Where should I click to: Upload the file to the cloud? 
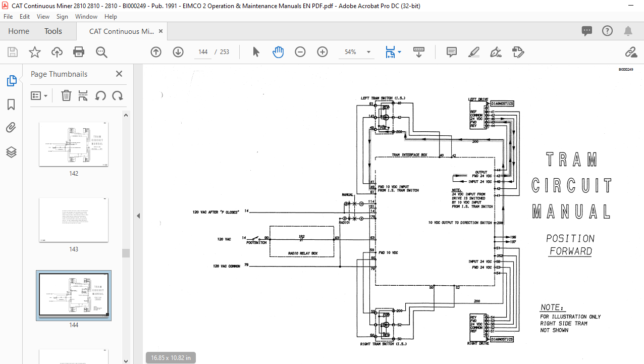(57, 52)
